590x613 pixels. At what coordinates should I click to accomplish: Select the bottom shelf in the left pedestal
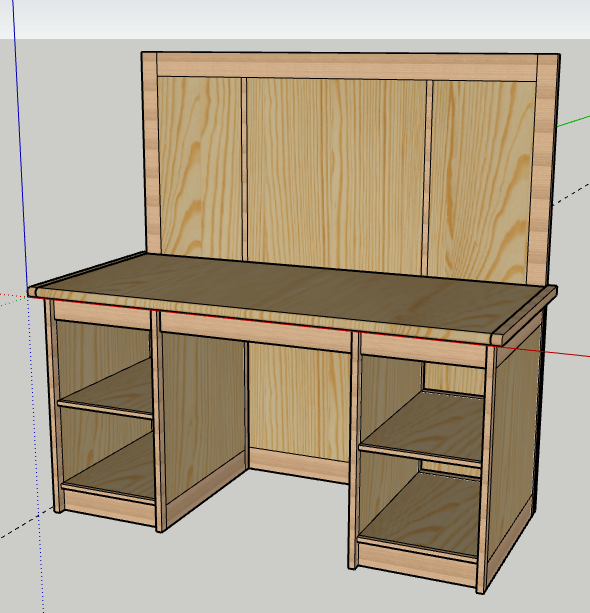coord(111,465)
